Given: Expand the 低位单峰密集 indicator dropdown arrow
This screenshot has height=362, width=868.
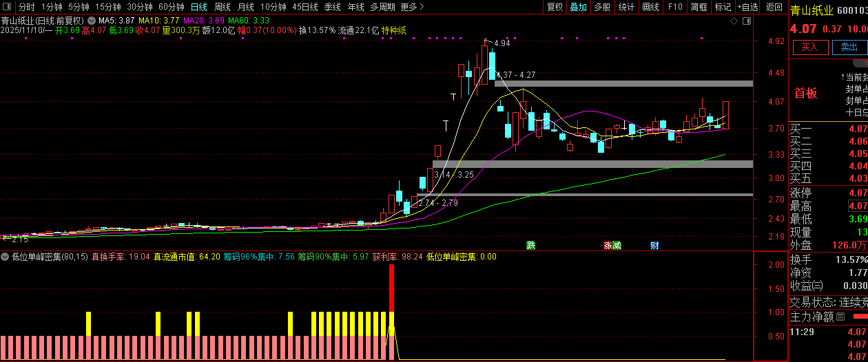Looking at the screenshot, I should coord(6,257).
